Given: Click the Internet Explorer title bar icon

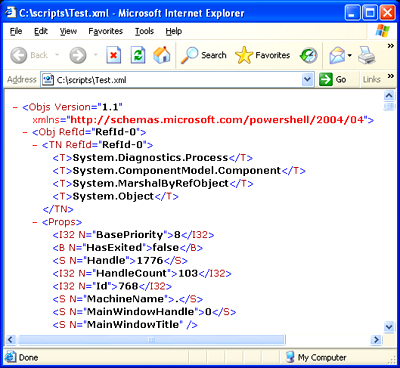Looking at the screenshot, I should tap(10, 13).
